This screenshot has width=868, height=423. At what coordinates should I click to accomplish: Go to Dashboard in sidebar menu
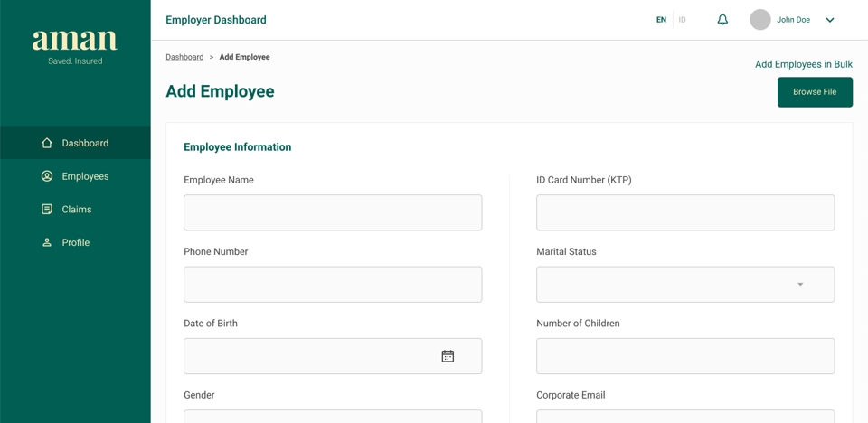[x=75, y=143]
